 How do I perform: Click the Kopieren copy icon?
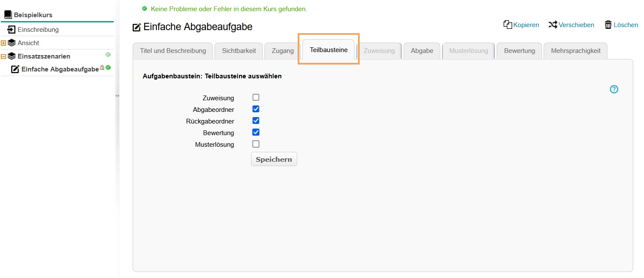click(507, 25)
